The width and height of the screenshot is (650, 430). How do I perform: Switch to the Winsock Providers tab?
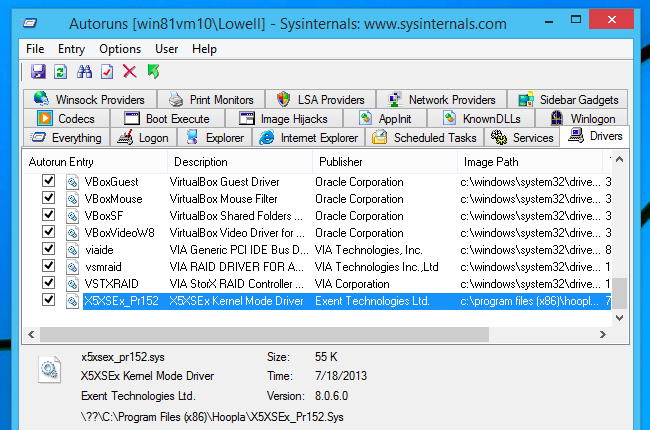click(x=90, y=100)
